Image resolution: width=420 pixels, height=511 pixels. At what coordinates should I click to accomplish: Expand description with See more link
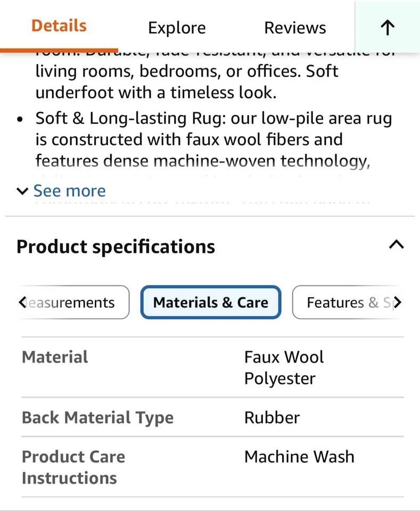coord(69,191)
